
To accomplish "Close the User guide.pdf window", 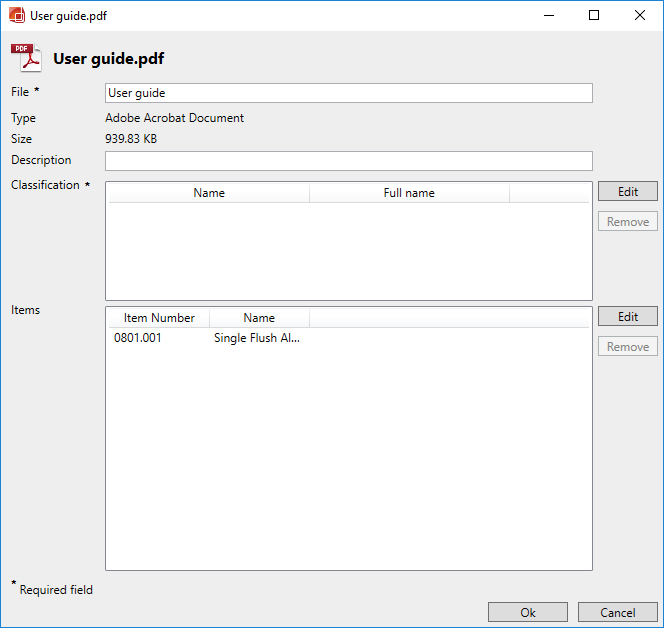I will [640, 16].
